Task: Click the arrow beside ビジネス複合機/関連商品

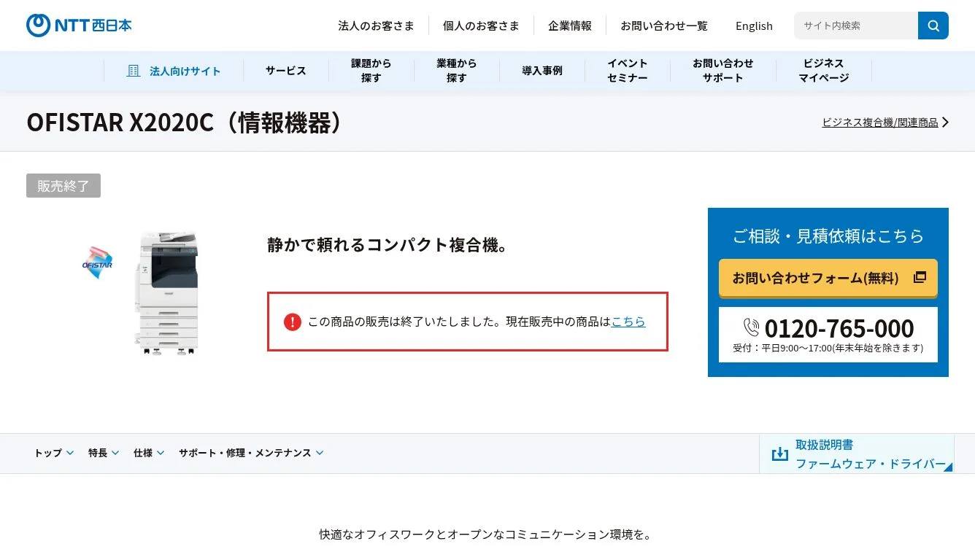Action: 945,122
